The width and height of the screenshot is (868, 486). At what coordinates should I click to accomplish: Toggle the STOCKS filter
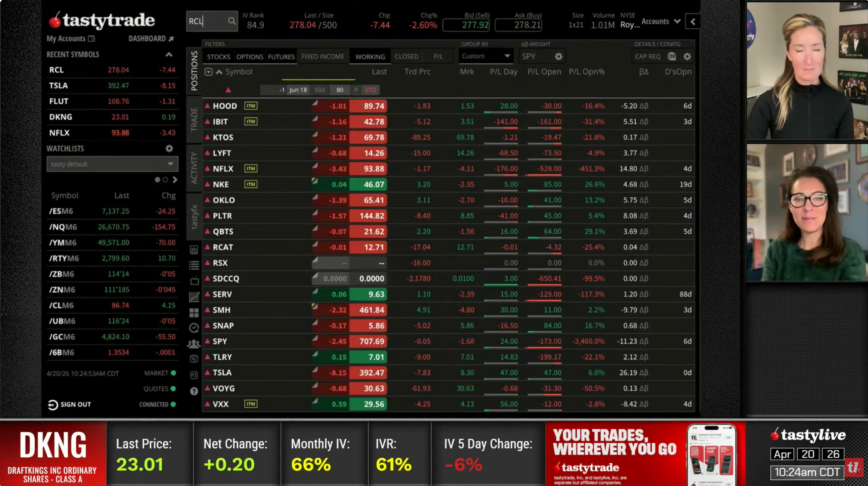click(218, 57)
